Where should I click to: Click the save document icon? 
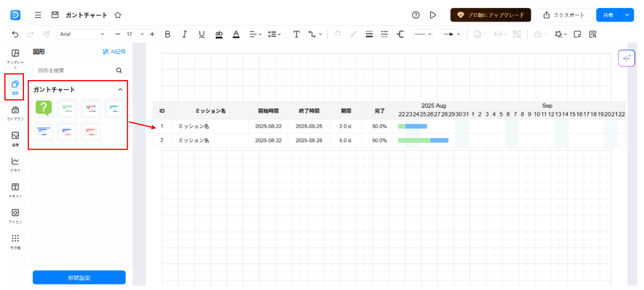pos(55,15)
